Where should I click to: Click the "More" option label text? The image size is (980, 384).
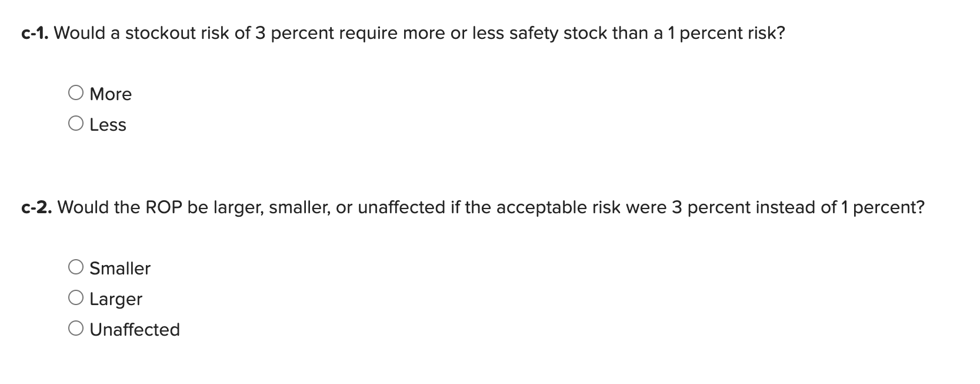pyautogui.click(x=111, y=93)
